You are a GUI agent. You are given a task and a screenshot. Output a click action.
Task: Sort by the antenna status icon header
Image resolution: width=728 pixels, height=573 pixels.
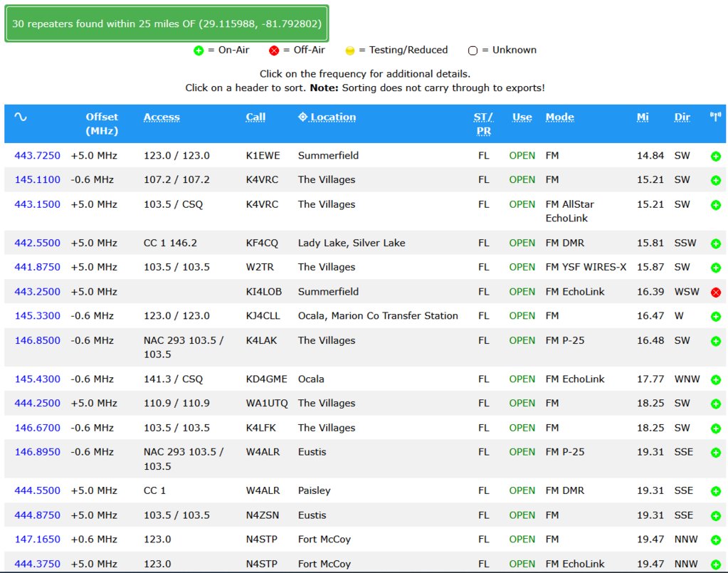[x=715, y=117]
